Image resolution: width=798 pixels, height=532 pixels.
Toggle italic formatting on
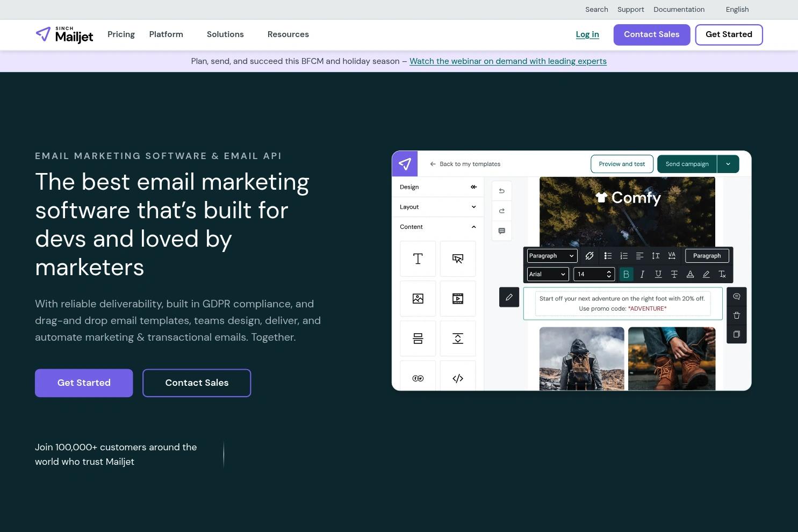[x=642, y=274]
